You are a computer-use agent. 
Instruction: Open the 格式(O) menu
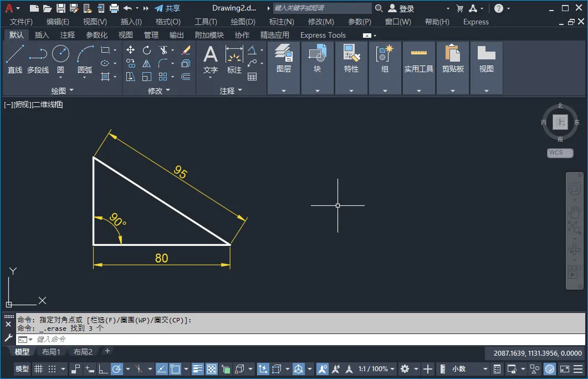[x=168, y=22]
